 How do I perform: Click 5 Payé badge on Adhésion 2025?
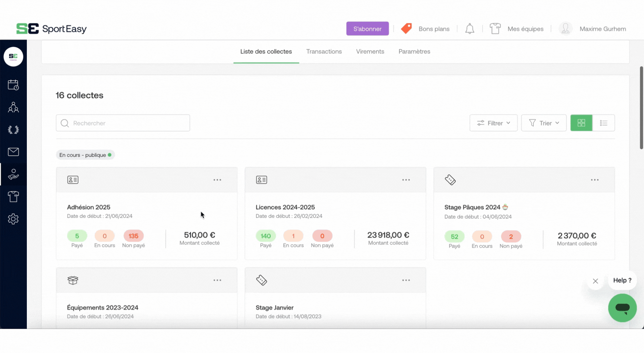pos(77,236)
